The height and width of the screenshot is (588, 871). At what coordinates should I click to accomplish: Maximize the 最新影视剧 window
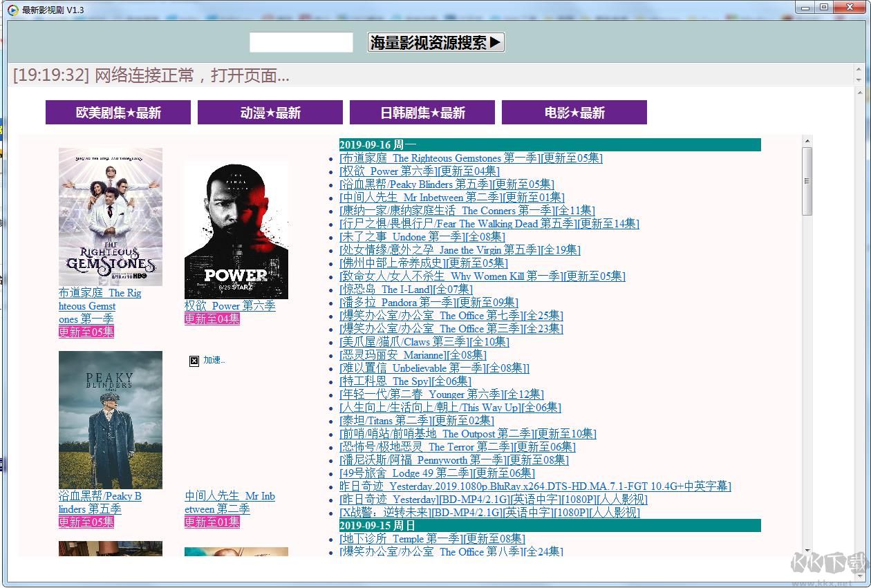823,7
